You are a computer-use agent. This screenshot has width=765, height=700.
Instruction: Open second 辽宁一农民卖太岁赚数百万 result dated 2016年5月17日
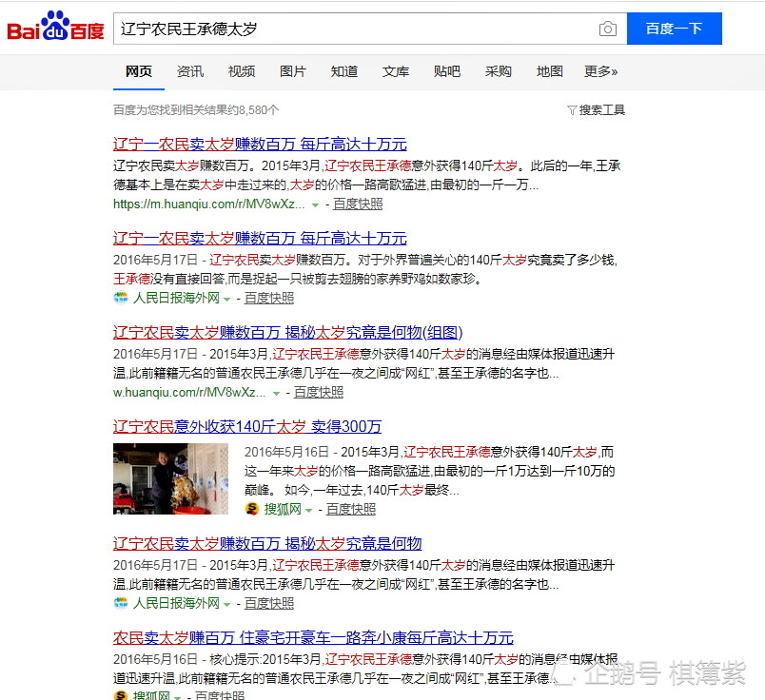[260, 238]
